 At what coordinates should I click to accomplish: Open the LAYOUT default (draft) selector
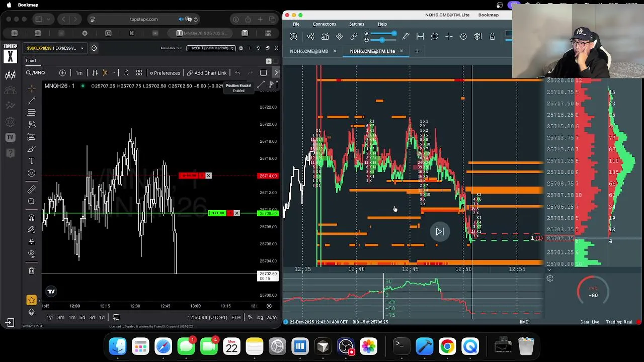pos(211,48)
